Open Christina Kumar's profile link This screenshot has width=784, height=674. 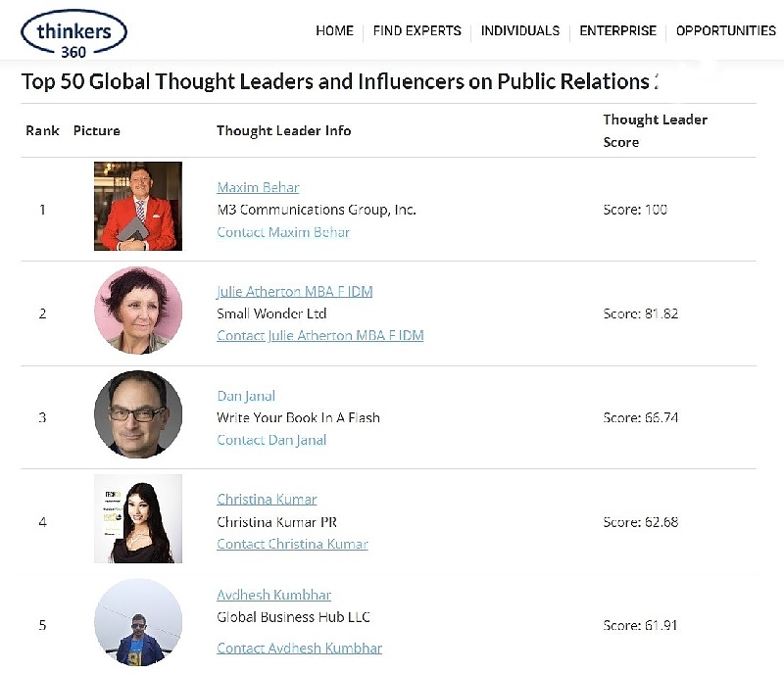click(267, 500)
